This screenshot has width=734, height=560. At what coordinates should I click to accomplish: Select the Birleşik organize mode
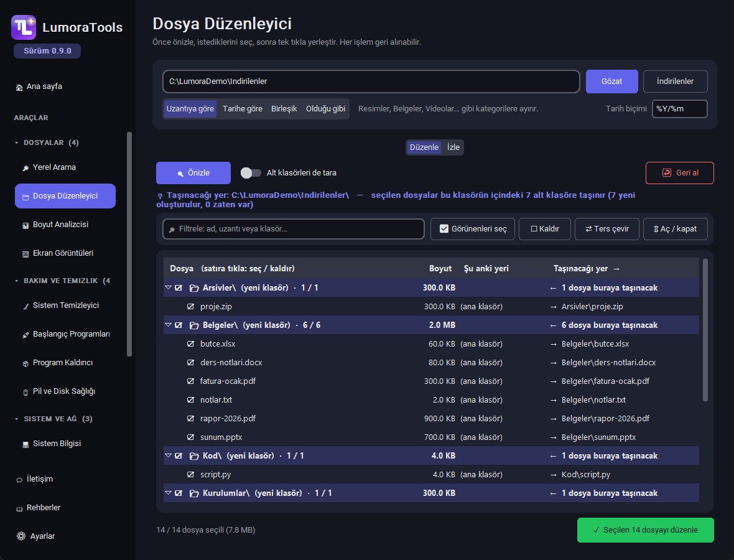pyautogui.click(x=284, y=109)
